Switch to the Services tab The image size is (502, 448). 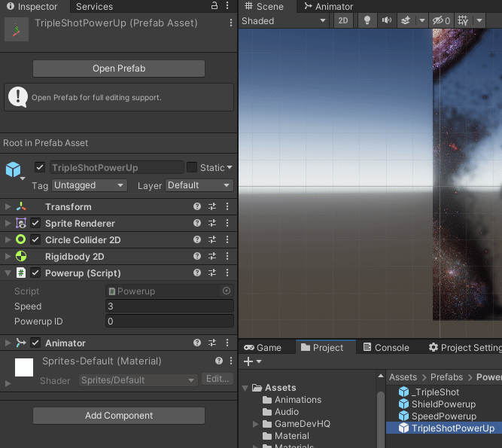pyautogui.click(x=94, y=7)
